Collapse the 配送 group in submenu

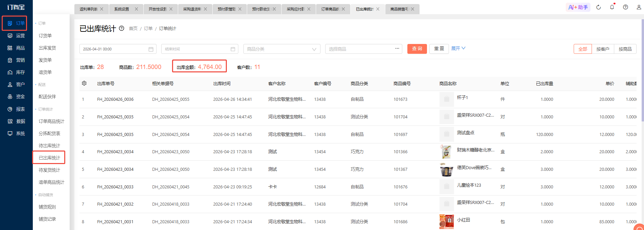(x=41, y=85)
